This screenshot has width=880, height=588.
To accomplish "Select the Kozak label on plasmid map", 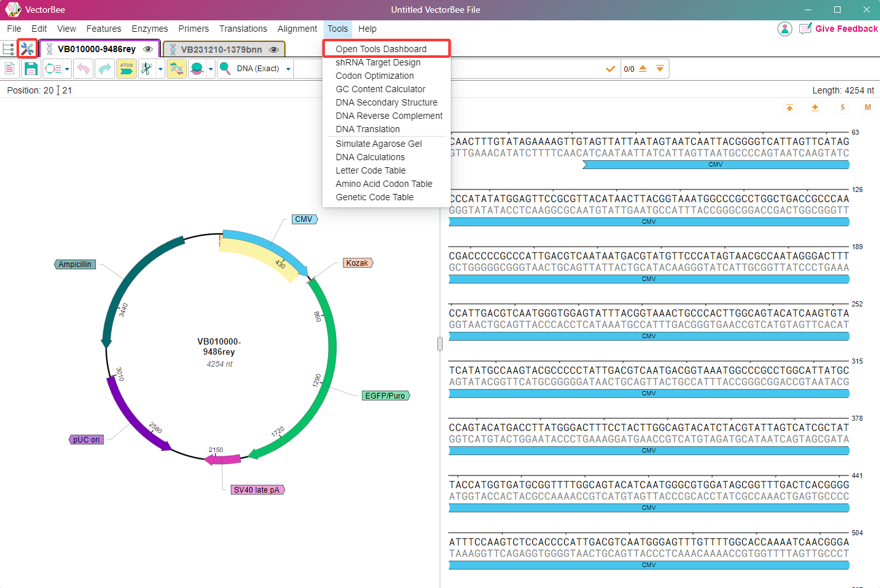I will coord(358,263).
